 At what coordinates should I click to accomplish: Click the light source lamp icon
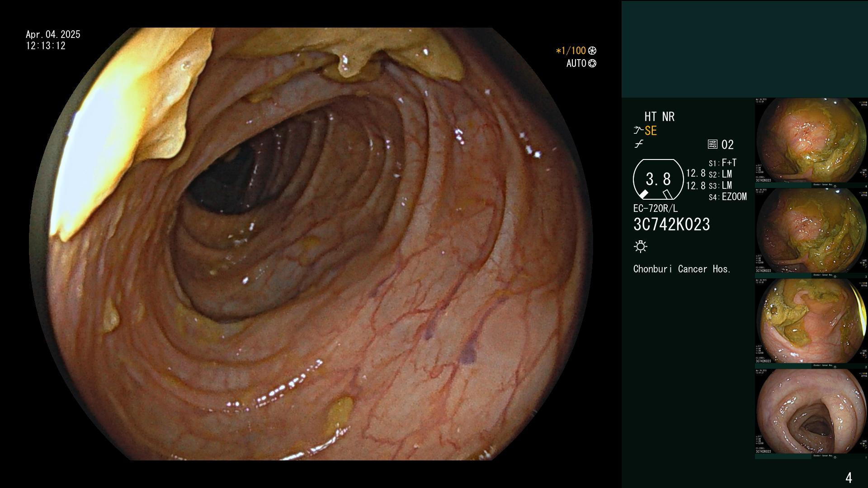[641, 247]
